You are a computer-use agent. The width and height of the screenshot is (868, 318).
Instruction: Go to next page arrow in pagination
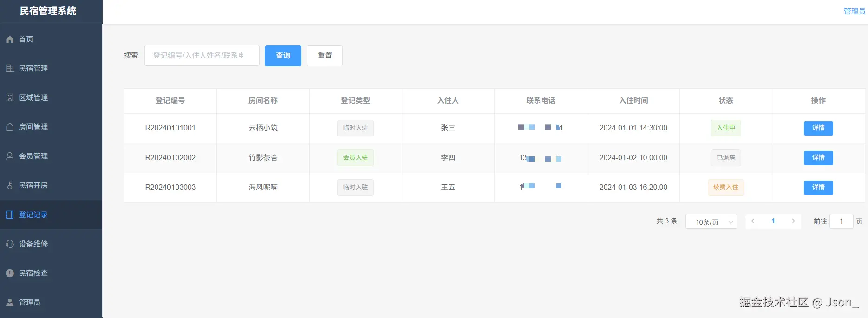[793, 221]
